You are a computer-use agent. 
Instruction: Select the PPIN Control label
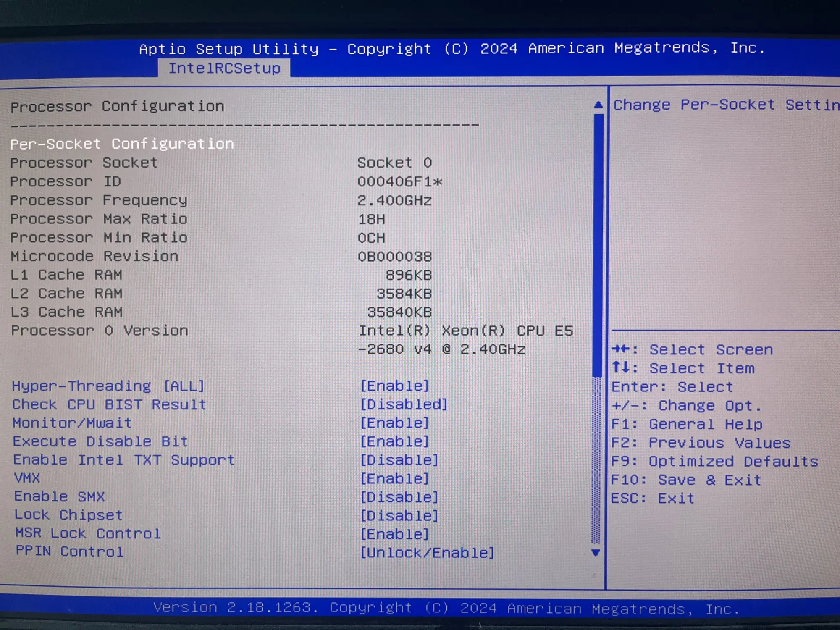70,551
